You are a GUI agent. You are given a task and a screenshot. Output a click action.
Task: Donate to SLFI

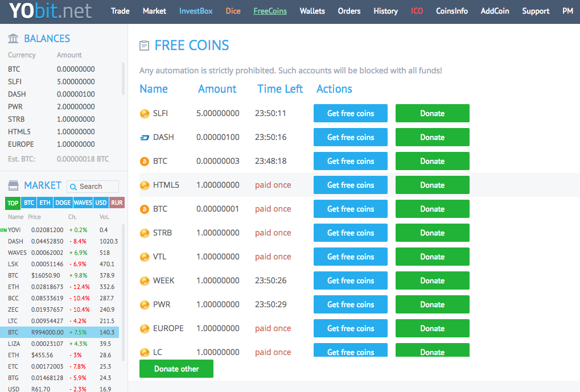click(433, 113)
